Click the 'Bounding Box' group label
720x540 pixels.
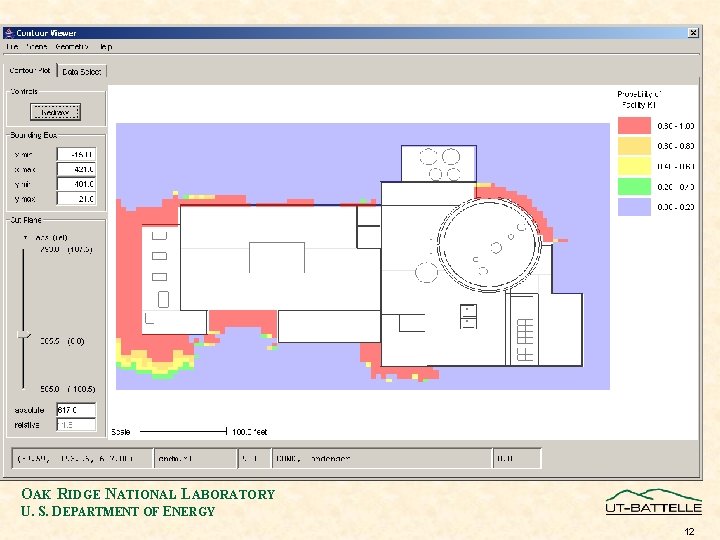[x=34, y=135]
